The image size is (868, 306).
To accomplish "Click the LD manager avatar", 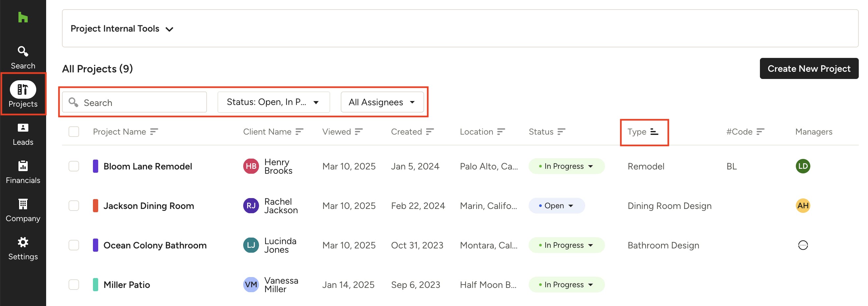I will click(803, 166).
